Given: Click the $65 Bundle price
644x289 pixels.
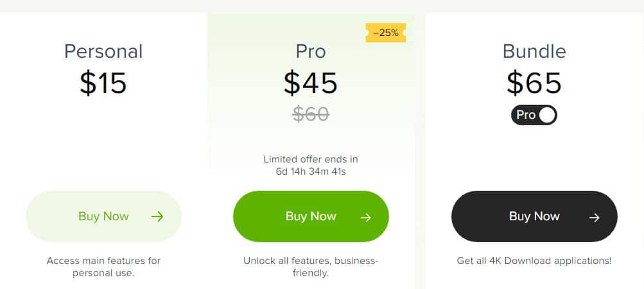Looking at the screenshot, I should click(534, 83).
